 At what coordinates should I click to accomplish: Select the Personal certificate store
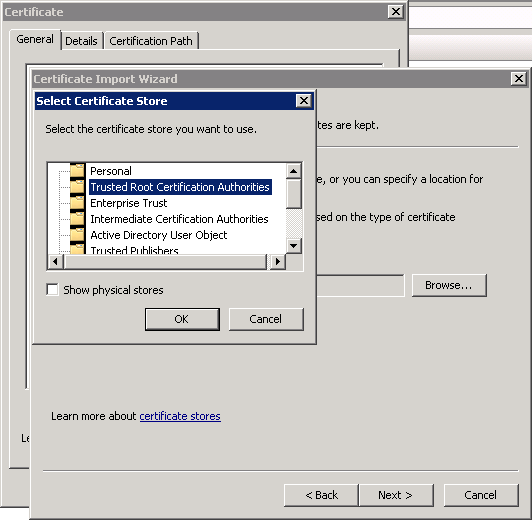[111, 171]
